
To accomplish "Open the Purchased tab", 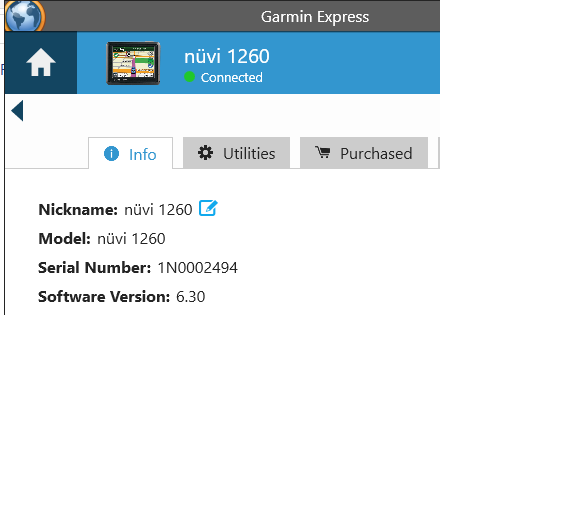I will [x=364, y=153].
